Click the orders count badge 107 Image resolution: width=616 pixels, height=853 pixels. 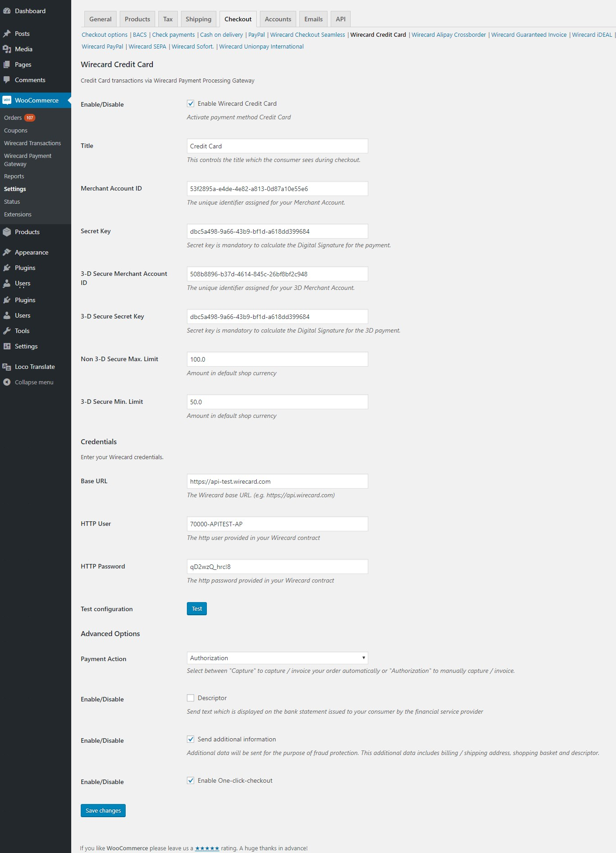29,118
